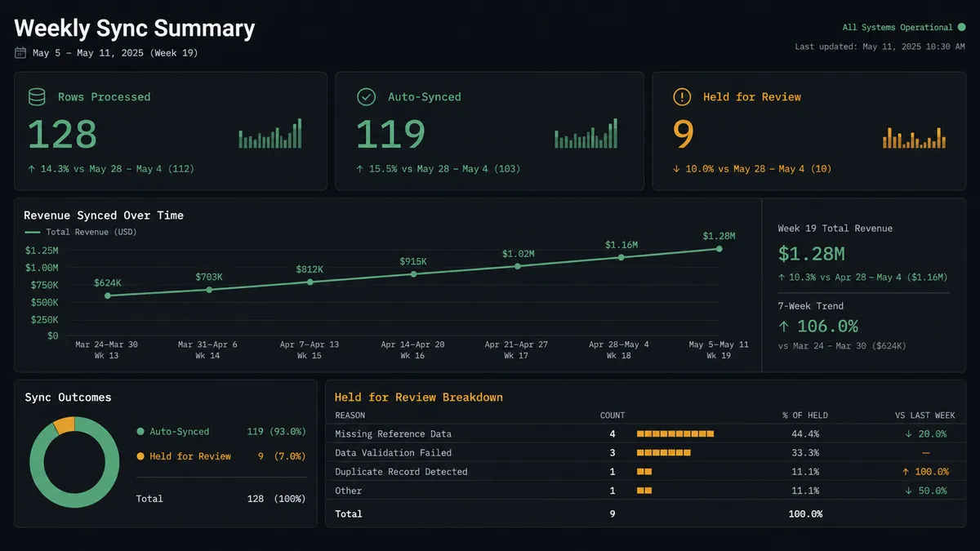The width and height of the screenshot is (980, 551).
Task: Click the 106.0% 7-Week Trend value
Action: 817,327
